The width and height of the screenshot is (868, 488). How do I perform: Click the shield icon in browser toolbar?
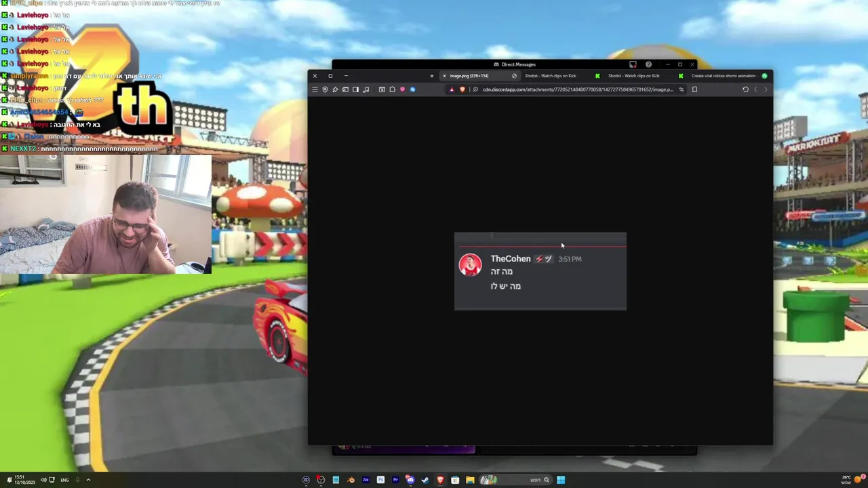[x=325, y=89]
